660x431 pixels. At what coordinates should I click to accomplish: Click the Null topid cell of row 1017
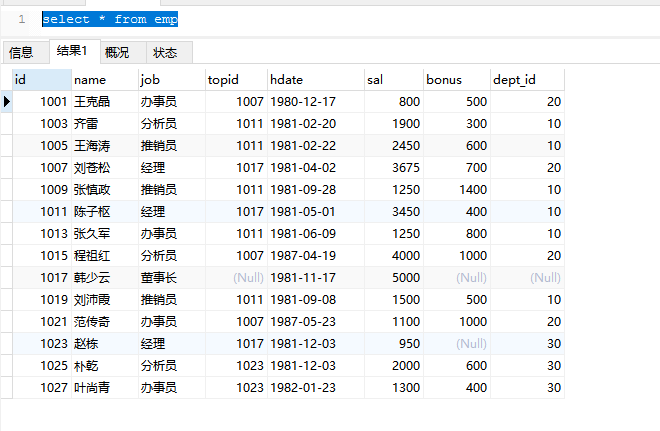(236, 277)
